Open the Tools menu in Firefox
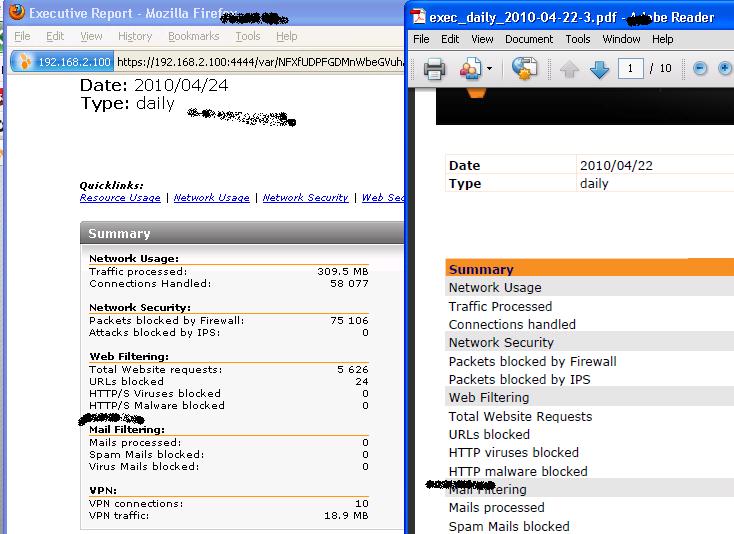This screenshot has height=534, width=734. 248,36
